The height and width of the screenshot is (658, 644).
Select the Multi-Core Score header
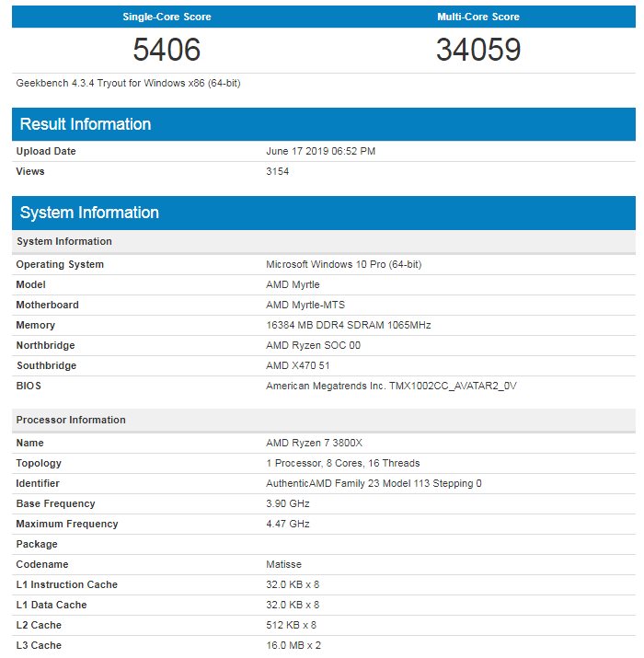(x=478, y=17)
